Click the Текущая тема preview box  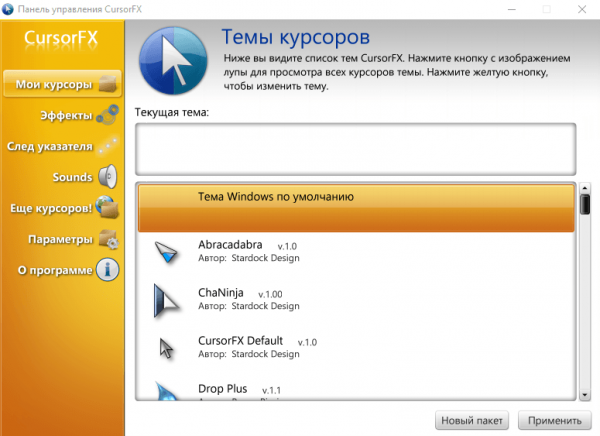pos(355,149)
